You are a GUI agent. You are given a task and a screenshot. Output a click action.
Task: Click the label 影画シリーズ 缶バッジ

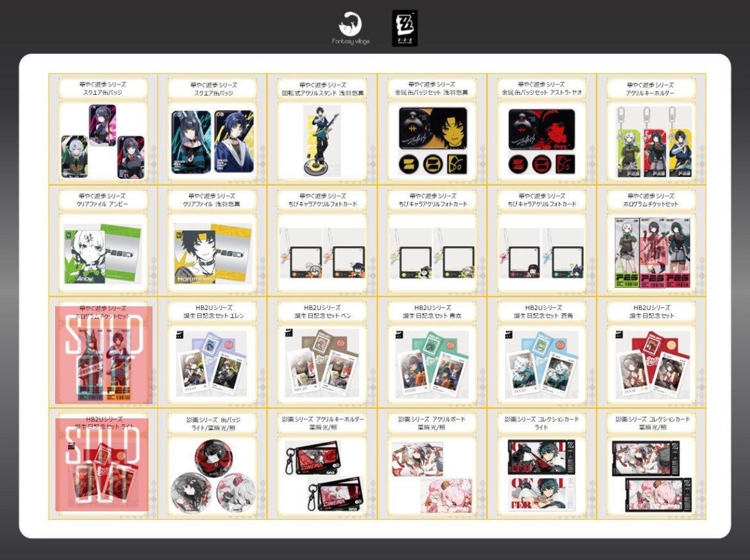pos(213,420)
